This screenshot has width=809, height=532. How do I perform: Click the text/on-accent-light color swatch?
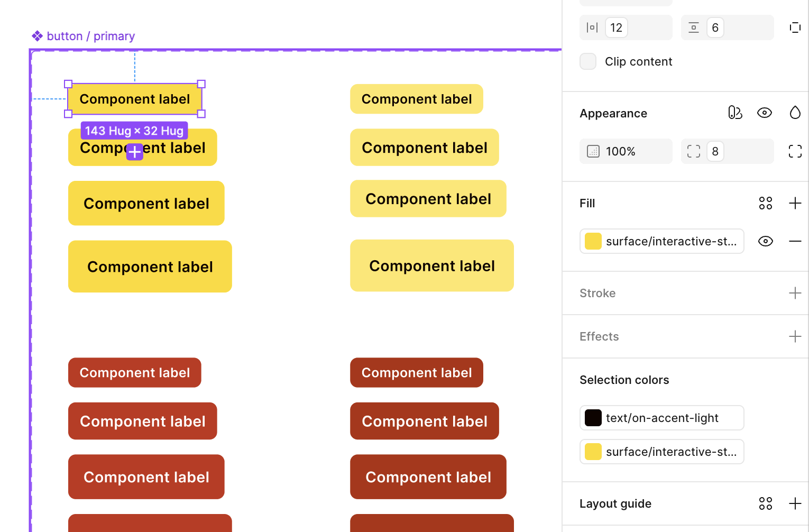click(x=593, y=418)
